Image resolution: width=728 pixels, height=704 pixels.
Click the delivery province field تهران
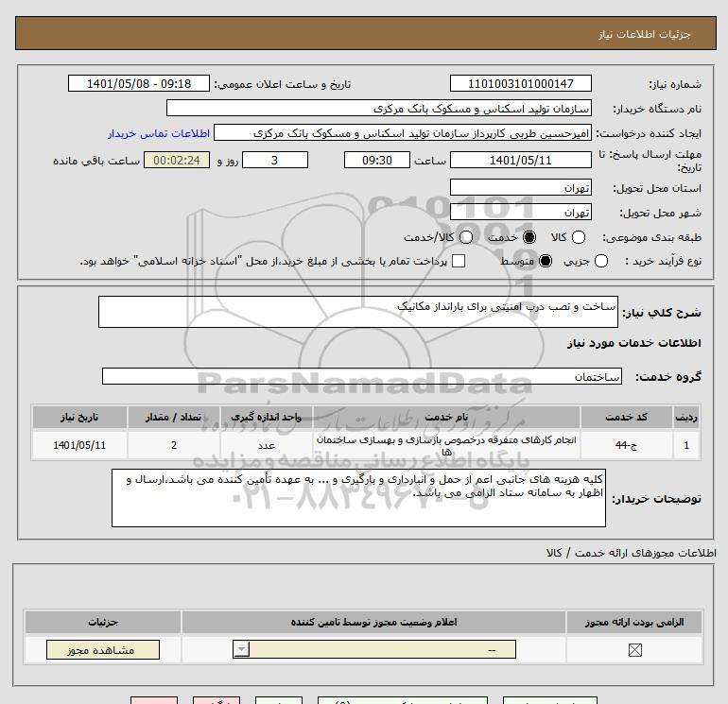click(520, 187)
